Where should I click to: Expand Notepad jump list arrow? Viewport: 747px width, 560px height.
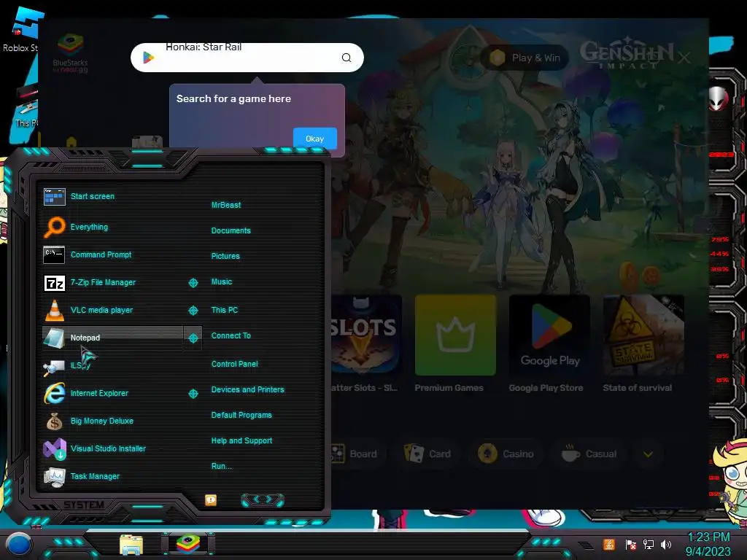click(193, 338)
